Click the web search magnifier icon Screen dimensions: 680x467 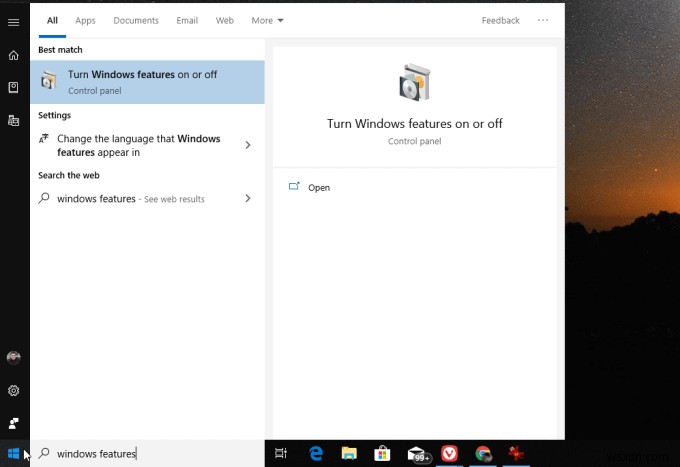(x=44, y=198)
